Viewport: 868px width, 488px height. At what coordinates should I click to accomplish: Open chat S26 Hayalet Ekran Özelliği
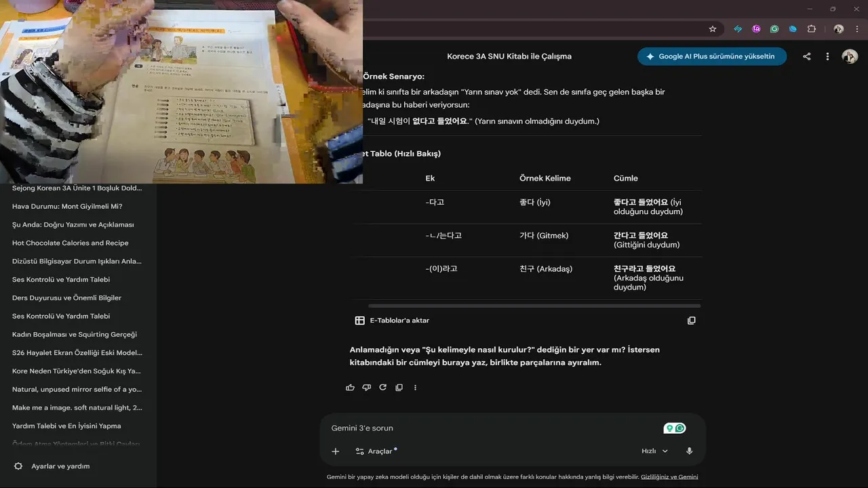(x=77, y=352)
